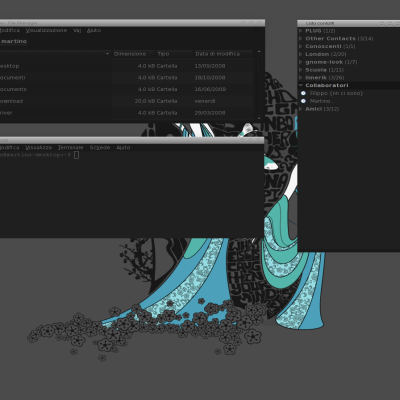Screen dimensions: 400x400
Task: Expand the Other Contacts group
Action: click(x=301, y=38)
